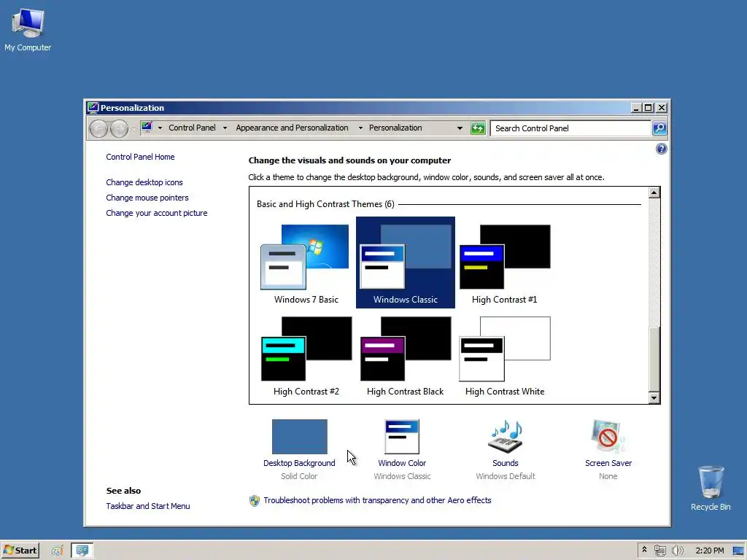Click the Sounds text link
The width and height of the screenshot is (747, 560).
click(x=506, y=463)
